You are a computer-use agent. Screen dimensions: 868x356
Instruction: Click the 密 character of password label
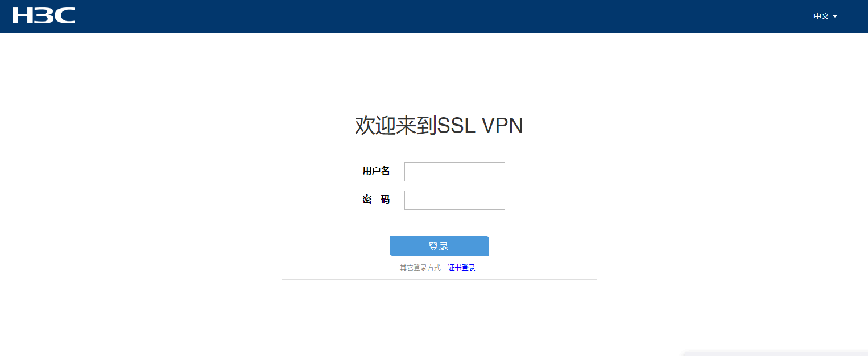point(367,200)
